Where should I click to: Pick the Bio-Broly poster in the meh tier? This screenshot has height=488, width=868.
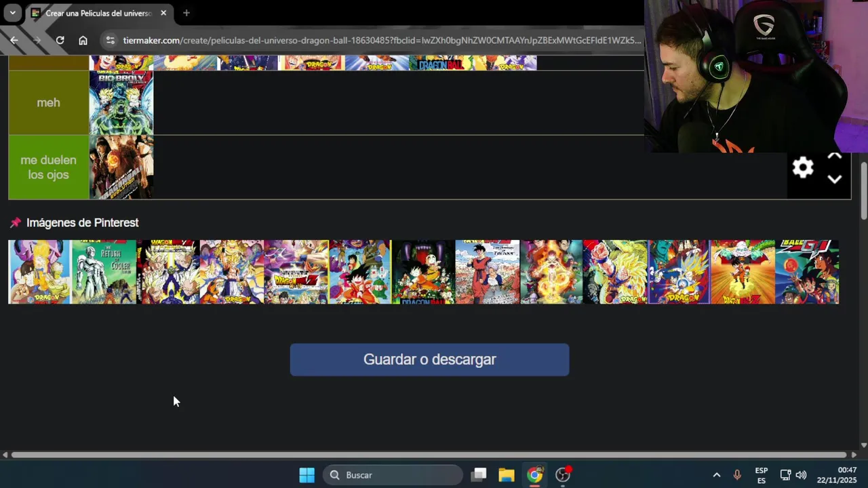pyautogui.click(x=121, y=102)
